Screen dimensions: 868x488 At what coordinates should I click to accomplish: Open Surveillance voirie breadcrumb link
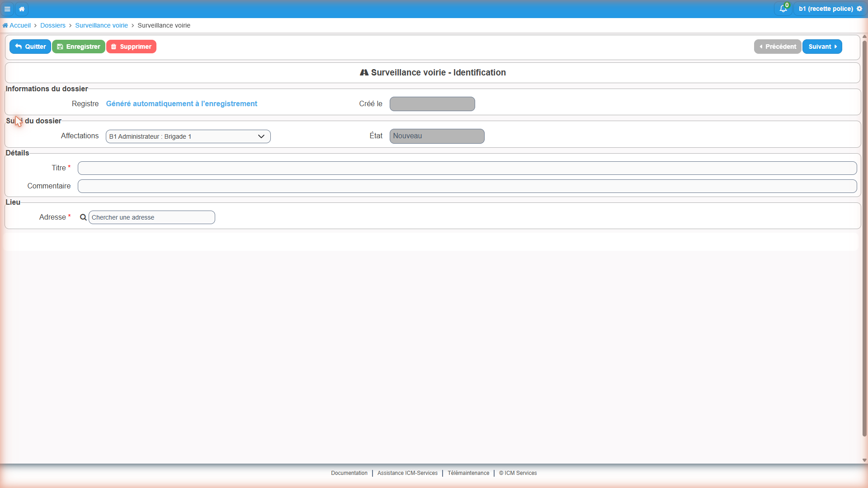101,25
